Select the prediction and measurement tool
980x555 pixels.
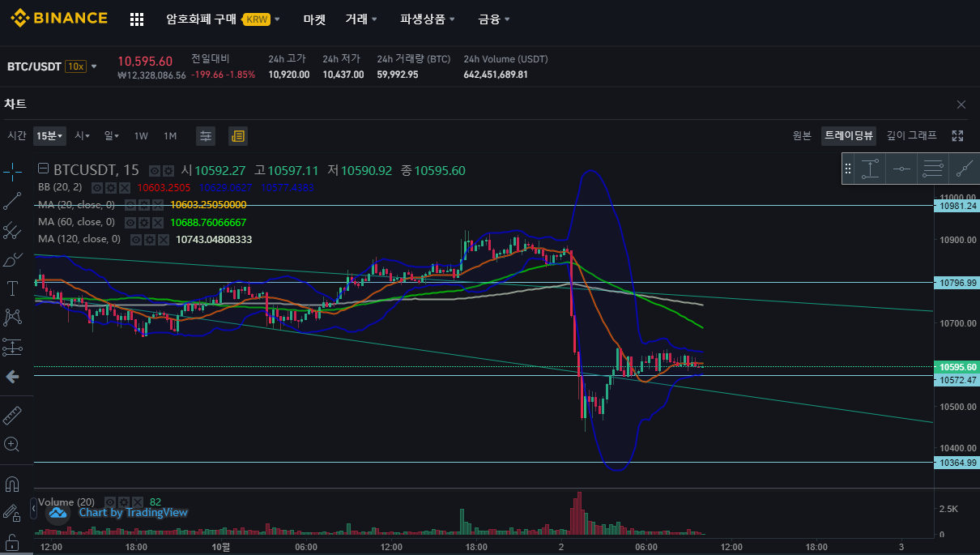point(12,347)
